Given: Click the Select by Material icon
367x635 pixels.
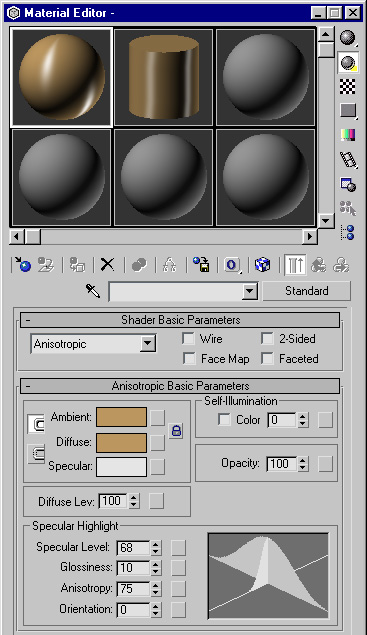Looking at the screenshot, I should 348,209.
